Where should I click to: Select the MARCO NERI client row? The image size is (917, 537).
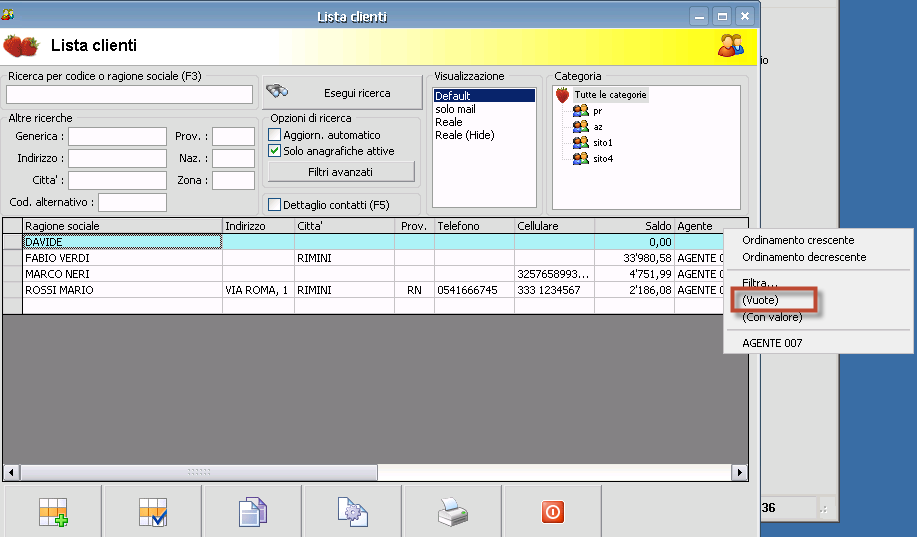pyautogui.click(x=122, y=274)
